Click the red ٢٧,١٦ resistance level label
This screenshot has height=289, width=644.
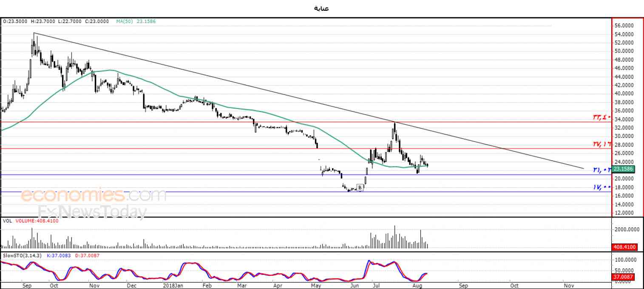pyautogui.click(x=602, y=144)
